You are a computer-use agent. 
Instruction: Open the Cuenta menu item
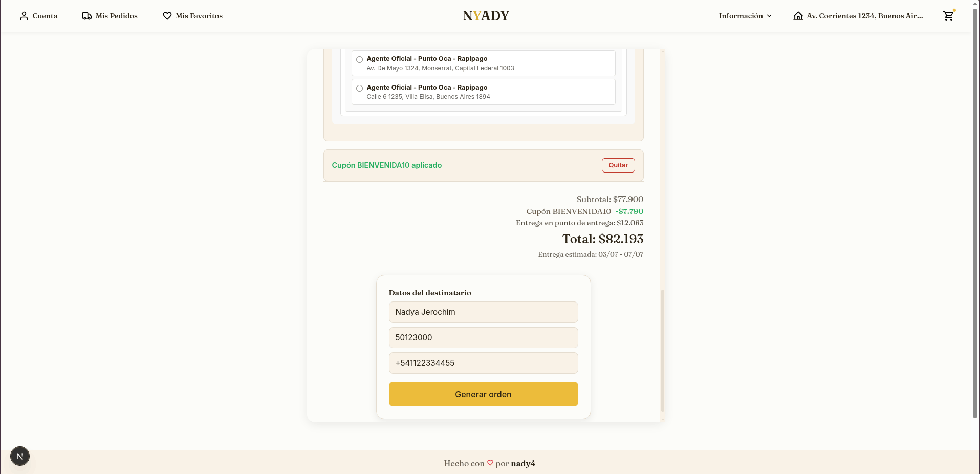(x=39, y=16)
